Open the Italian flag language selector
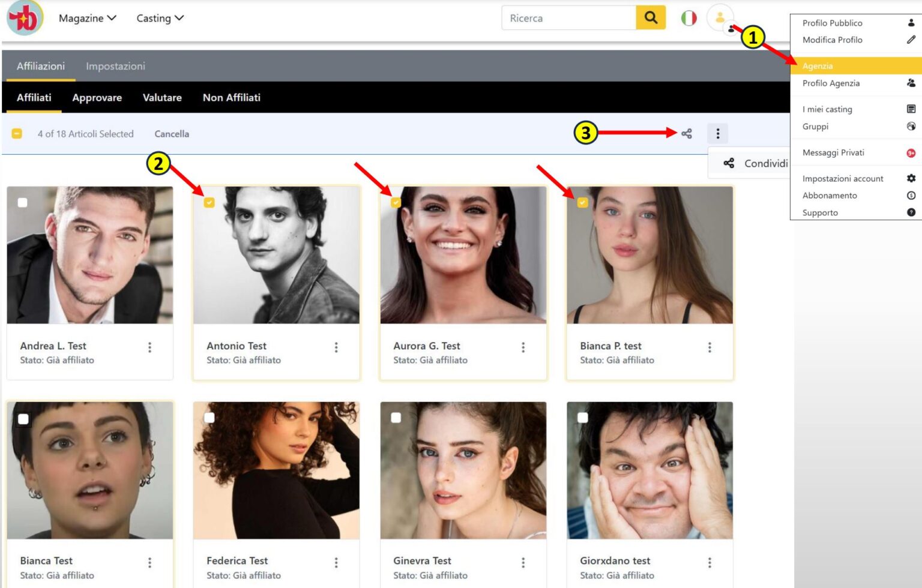This screenshot has height=588, width=922. click(x=689, y=18)
